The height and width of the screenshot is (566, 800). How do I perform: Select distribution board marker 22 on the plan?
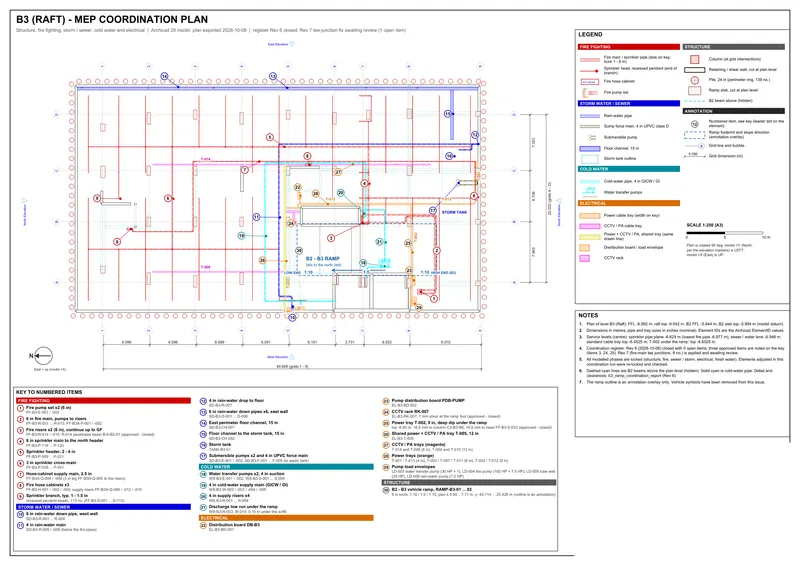click(297, 187)
